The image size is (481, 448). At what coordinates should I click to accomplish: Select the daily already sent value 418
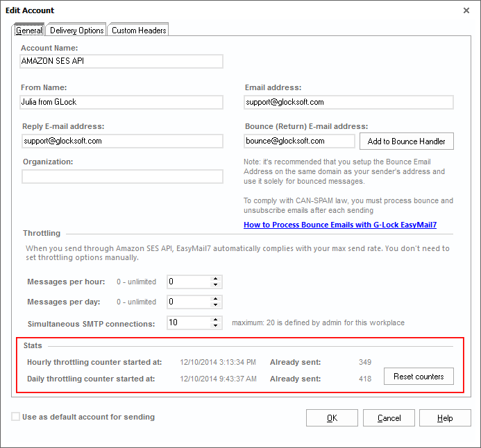pyautogui.click(x=365, y=379)
